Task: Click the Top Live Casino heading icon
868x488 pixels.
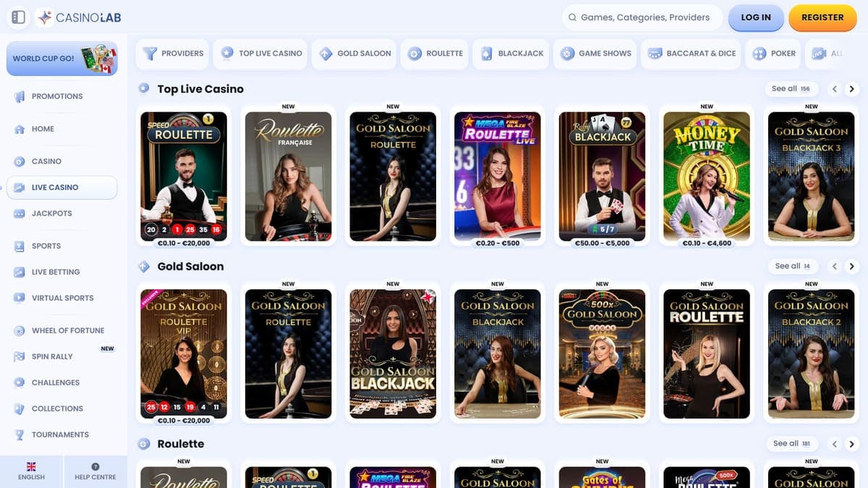Action: [144, 89]
